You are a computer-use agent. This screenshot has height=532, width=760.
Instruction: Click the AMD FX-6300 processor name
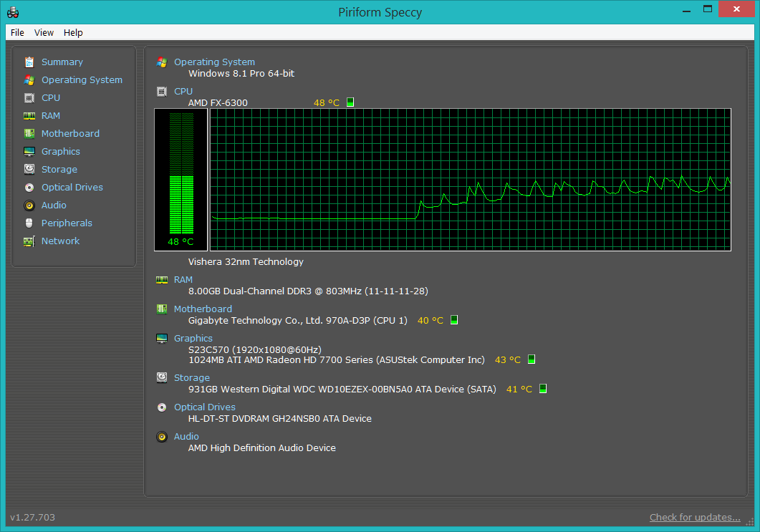point(218,102)
